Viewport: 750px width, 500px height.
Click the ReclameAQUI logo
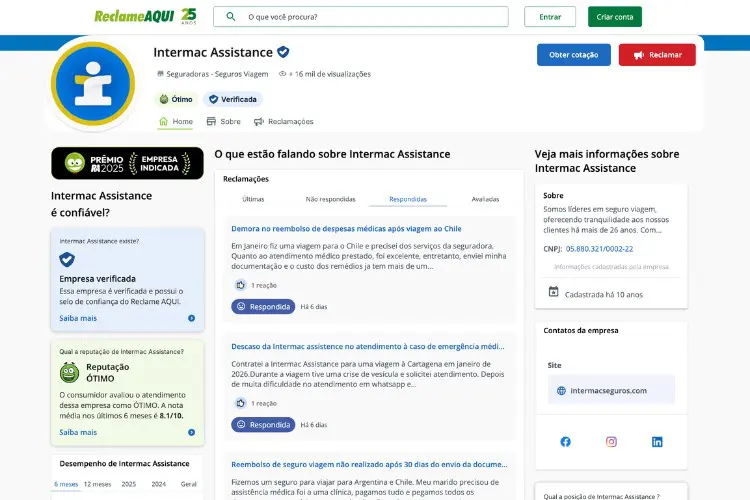(x=134, y=16)
